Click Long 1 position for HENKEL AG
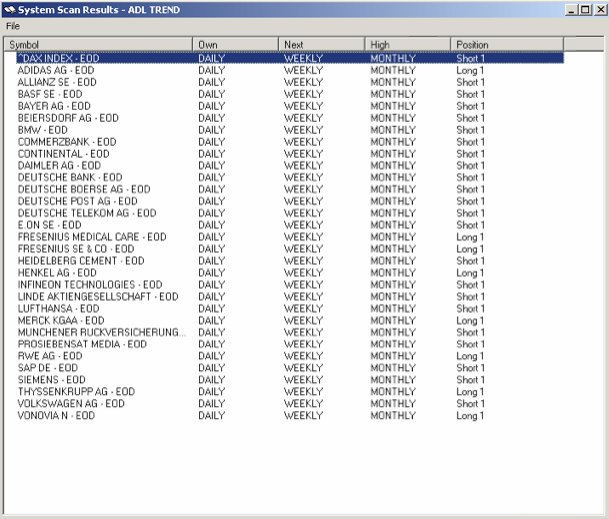Viewport: 609px width, 519px height. click(470, 273)
